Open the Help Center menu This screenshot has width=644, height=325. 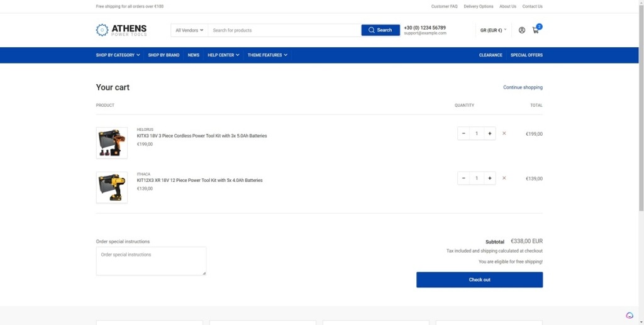[223, 55]
